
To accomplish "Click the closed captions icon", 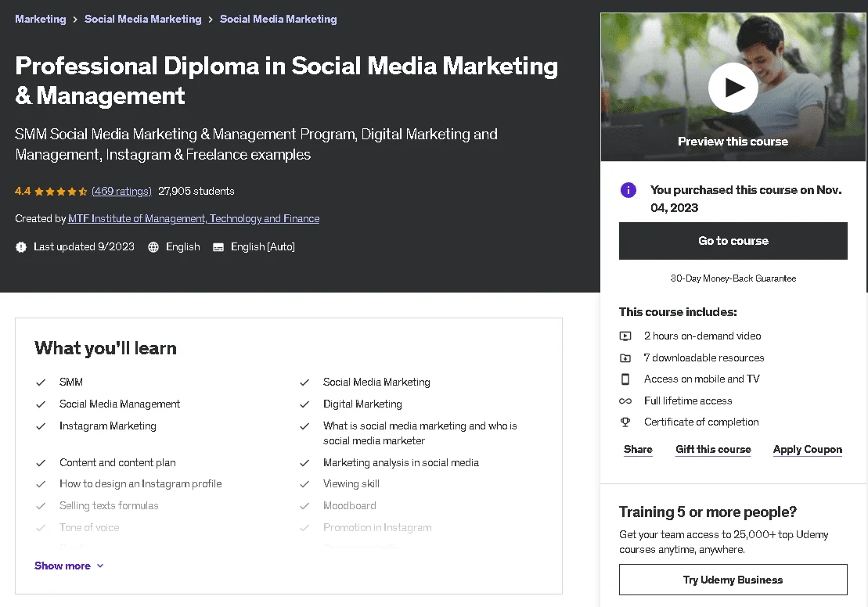I will pyautogui.click(x=218, y=246).
